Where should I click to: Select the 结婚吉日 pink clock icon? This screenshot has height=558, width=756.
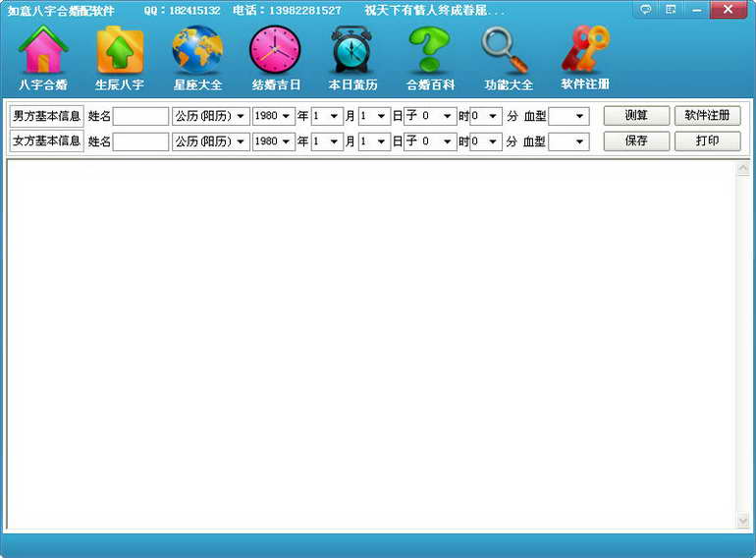pos(275,51)
